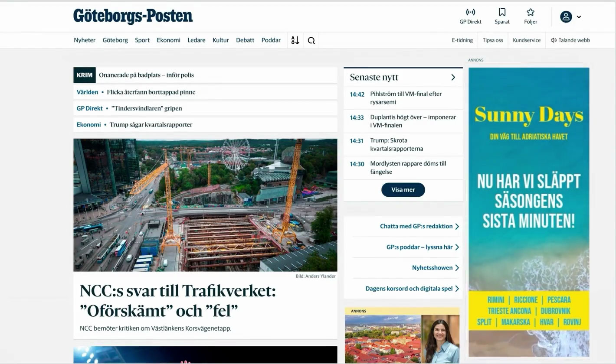Open the Sport menu section
The width and height of the screenshot is (616, 364).
[x=142, y=40]
